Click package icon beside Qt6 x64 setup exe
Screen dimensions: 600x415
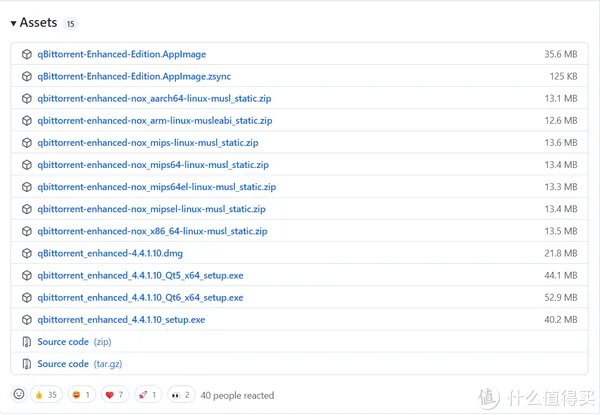click(27, 297)
